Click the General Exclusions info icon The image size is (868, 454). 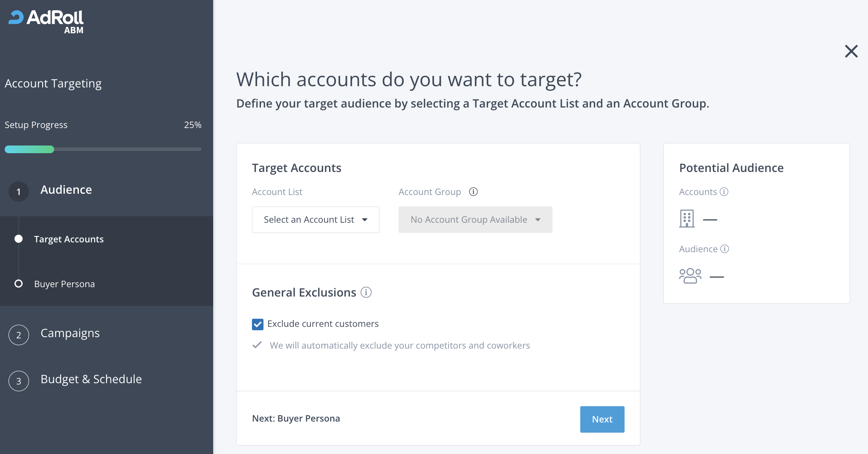366,292
